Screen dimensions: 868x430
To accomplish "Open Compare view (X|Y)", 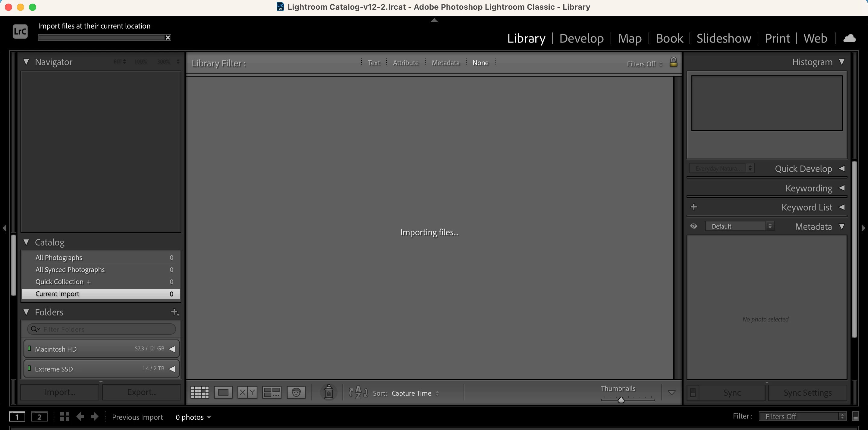I will click(247, 392).
